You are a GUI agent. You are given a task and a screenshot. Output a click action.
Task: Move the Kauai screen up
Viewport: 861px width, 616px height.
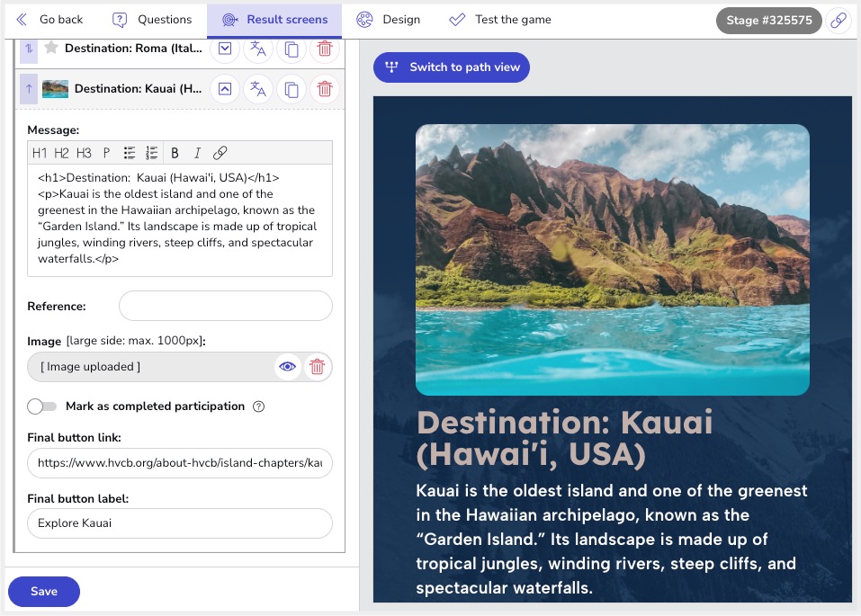pos(29,89)
